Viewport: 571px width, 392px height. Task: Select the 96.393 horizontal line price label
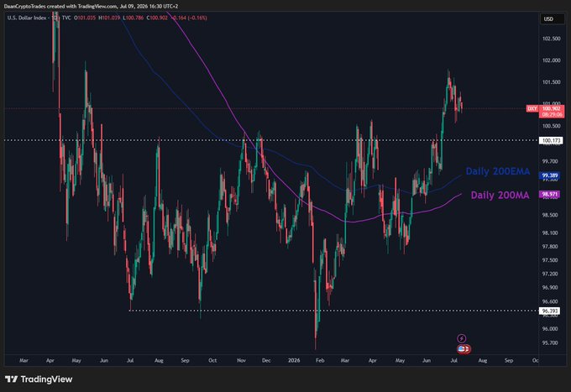pyautogui.click(x=550, y=311)
